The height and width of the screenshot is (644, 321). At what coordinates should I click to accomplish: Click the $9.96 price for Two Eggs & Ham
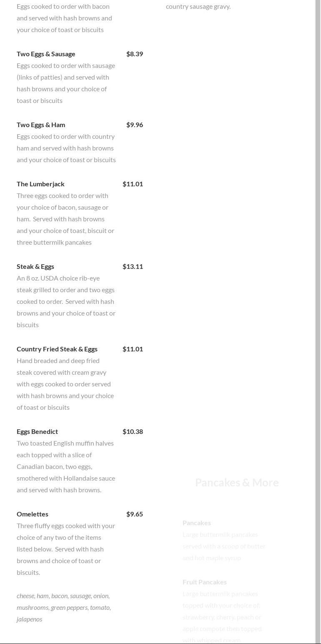click(x=135, y=125)
